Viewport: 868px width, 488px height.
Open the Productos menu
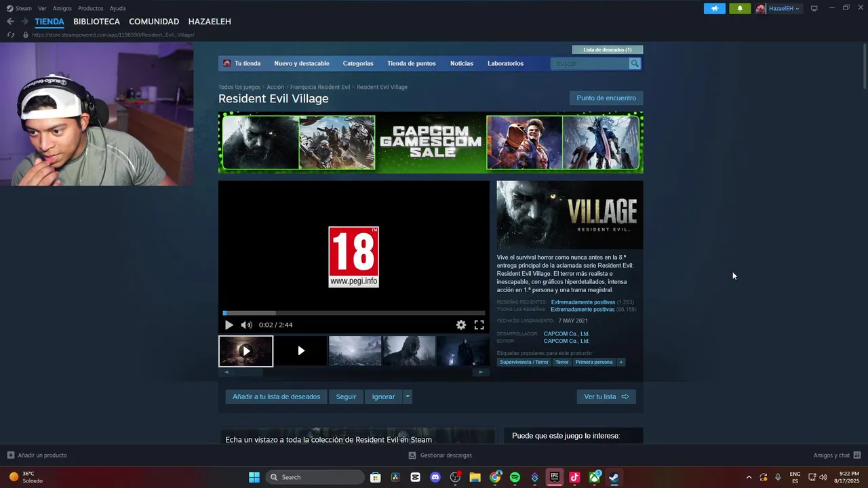click(91, 8)
